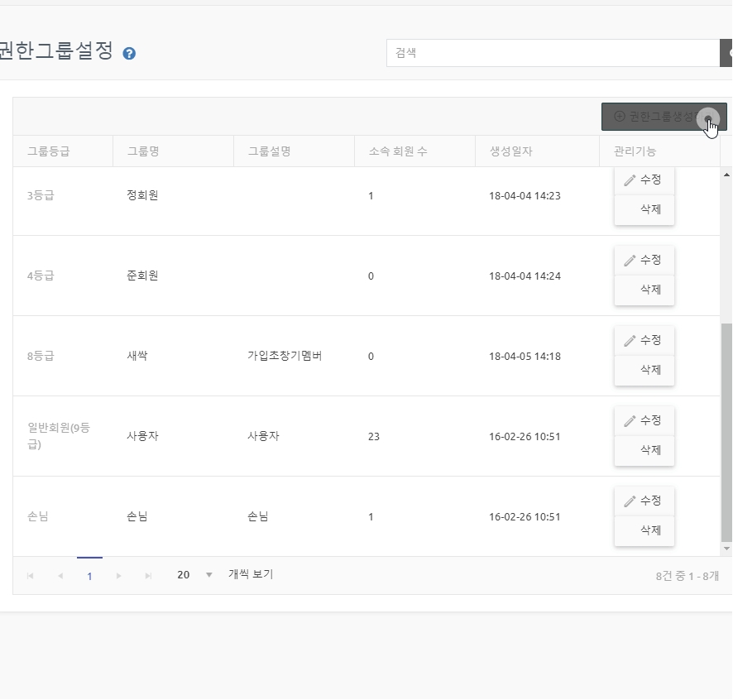The width and height of the screenshot is (733, 700).
Task: Click the 권한그룹생성 button
Action: point(664,117)
